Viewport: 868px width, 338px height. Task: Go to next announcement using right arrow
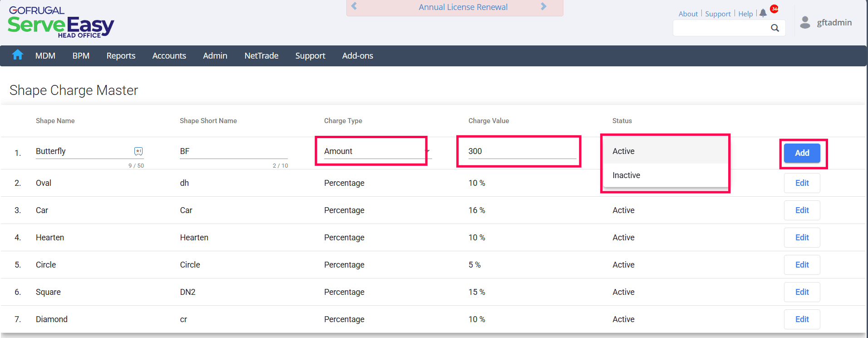pos(543,6)
